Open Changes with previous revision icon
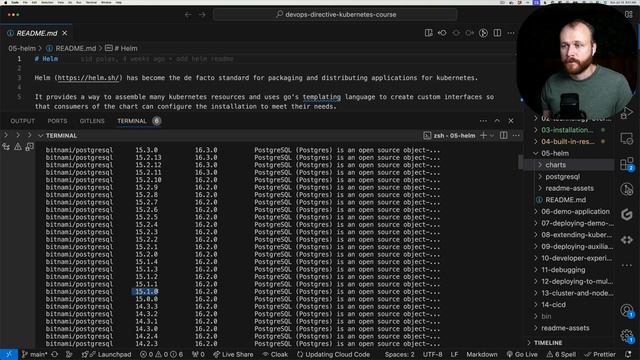The image size is (640, 360). pyautogui.click(x=442, y=33)
